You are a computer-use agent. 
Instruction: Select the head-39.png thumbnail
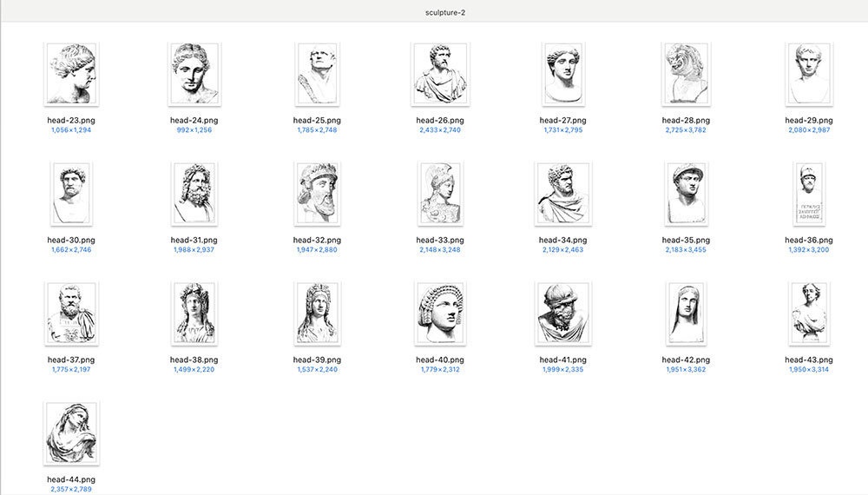(317, 314)
